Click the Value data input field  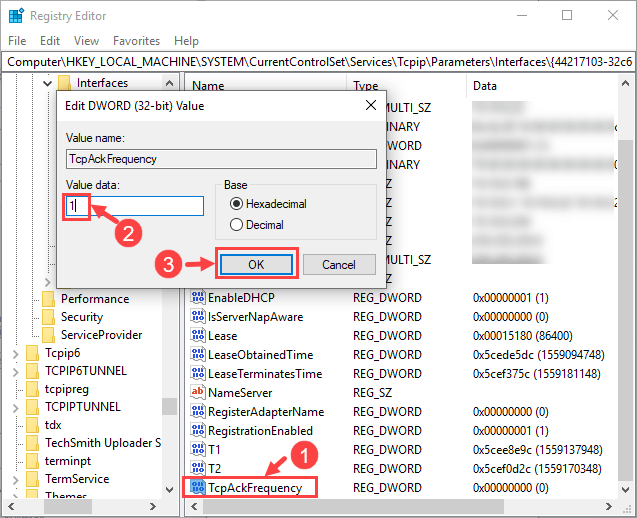pos(135,206)
